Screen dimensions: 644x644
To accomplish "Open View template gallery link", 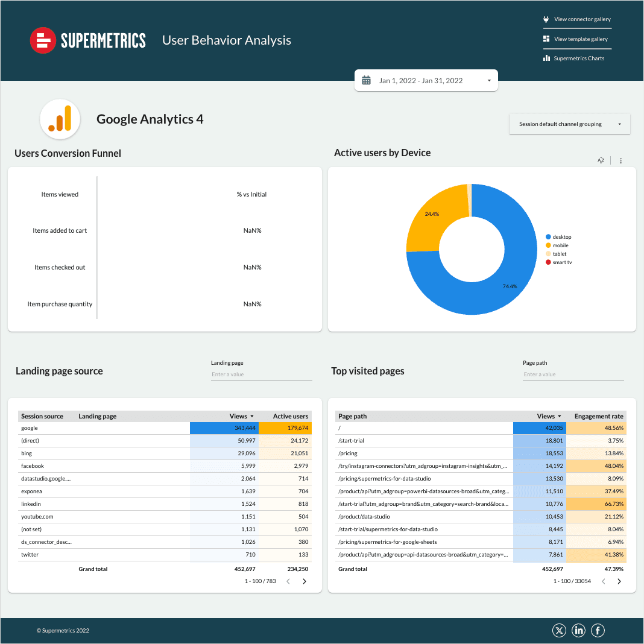I will (x=580, y=39).
